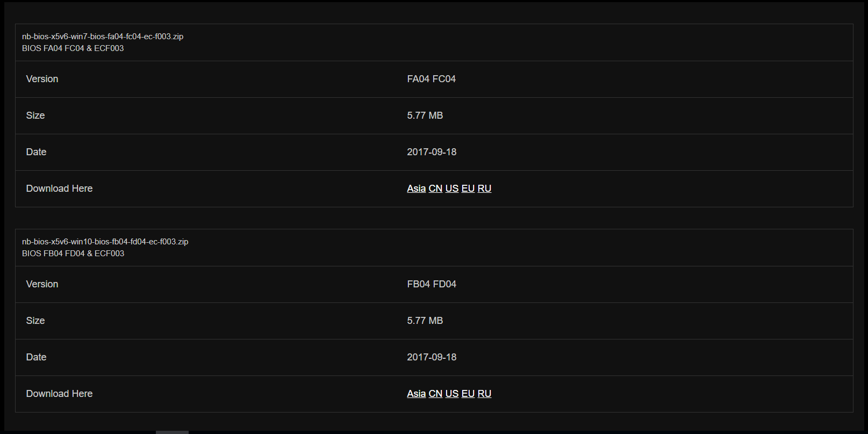Open the Asia download link for win10 BIOS
This screenshot has width=868, height=434.
coord(417,394)
